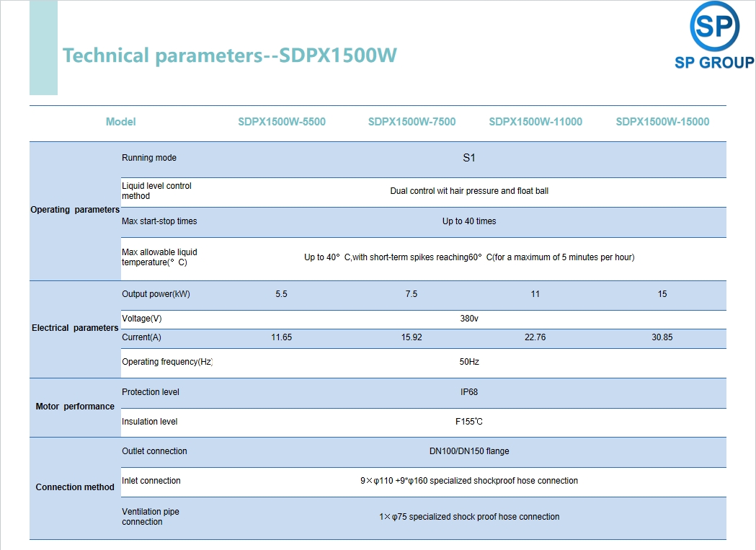This screenshot has height=550, width=756.
Task: Select 'DN100/DN150 flange' value
Action: tap(469, 451)
